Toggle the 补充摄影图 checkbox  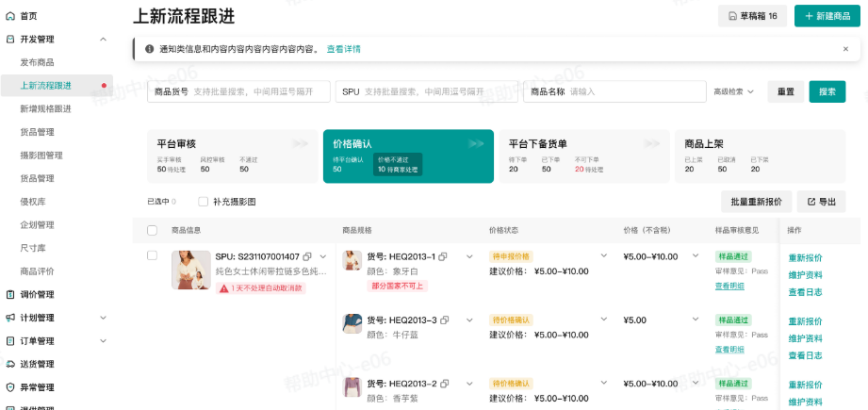204,202
